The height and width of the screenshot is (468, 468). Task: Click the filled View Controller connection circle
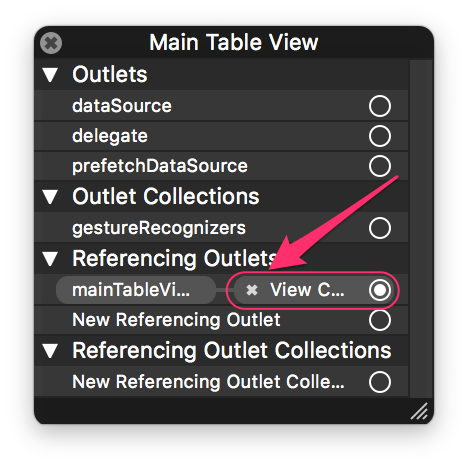380,290
